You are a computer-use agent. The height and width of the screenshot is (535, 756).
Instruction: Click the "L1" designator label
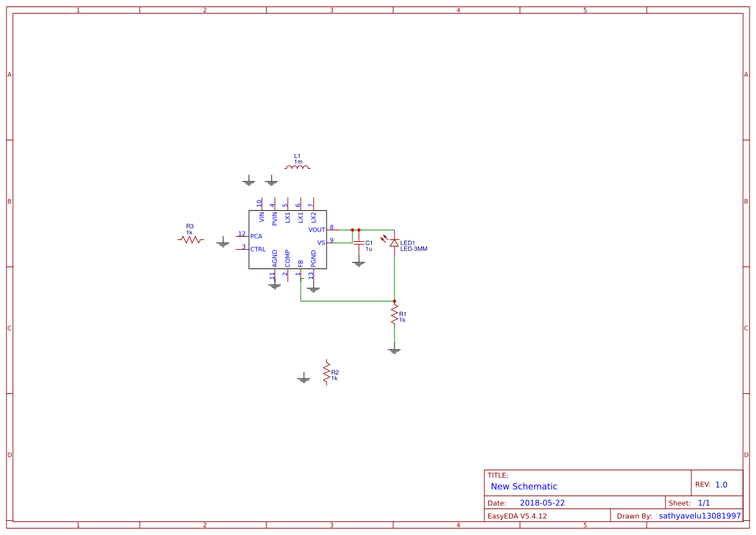point(297,157)
